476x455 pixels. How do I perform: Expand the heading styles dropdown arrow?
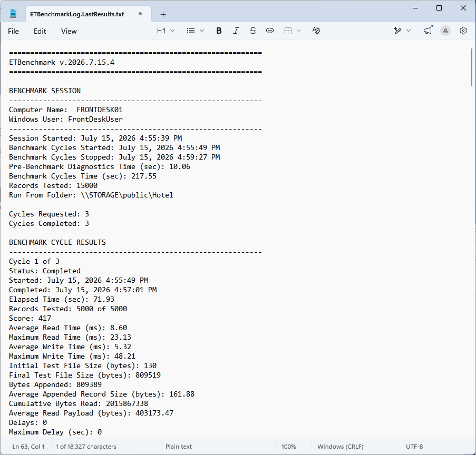tap(172, 31)
